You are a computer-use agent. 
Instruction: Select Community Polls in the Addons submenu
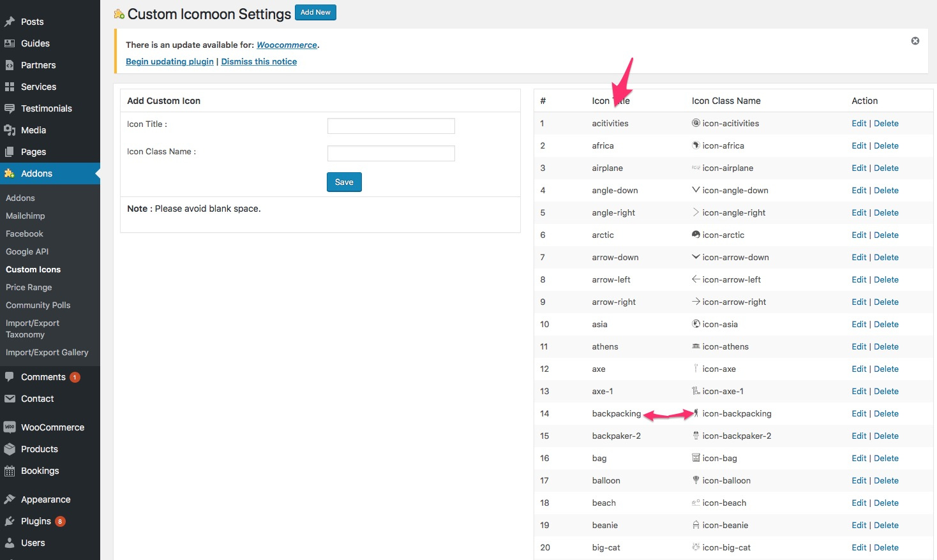(38, 305)
